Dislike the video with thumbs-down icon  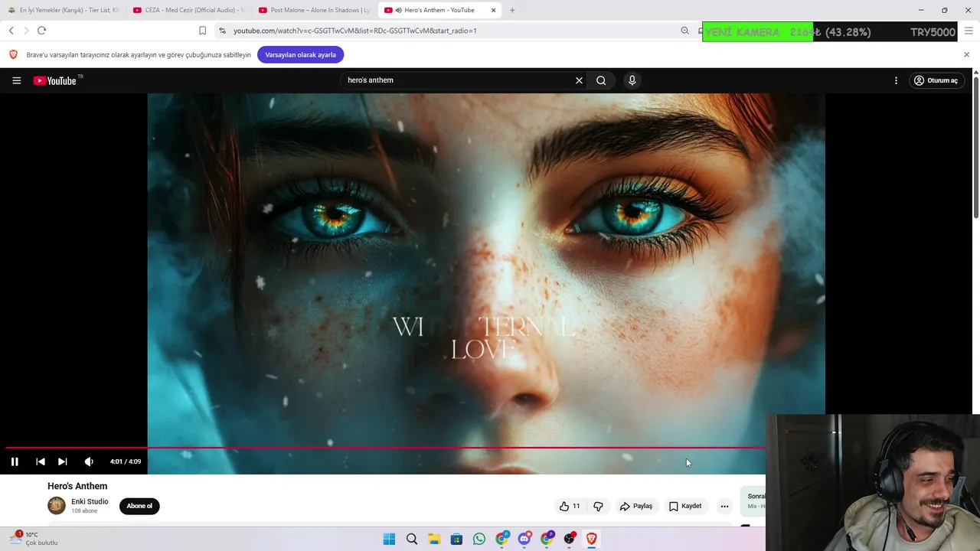click(x=598, y=506)
